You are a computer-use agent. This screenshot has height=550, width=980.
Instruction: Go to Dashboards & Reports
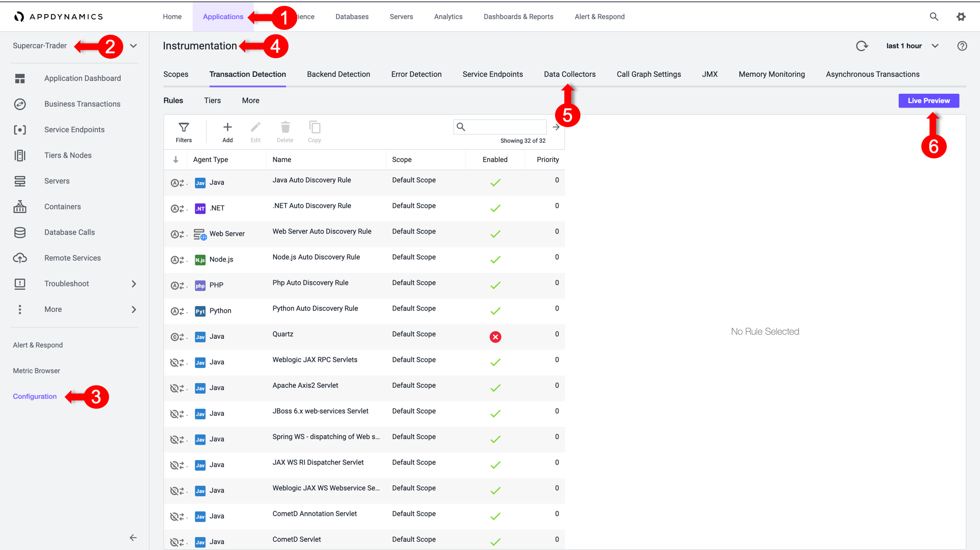518,17
